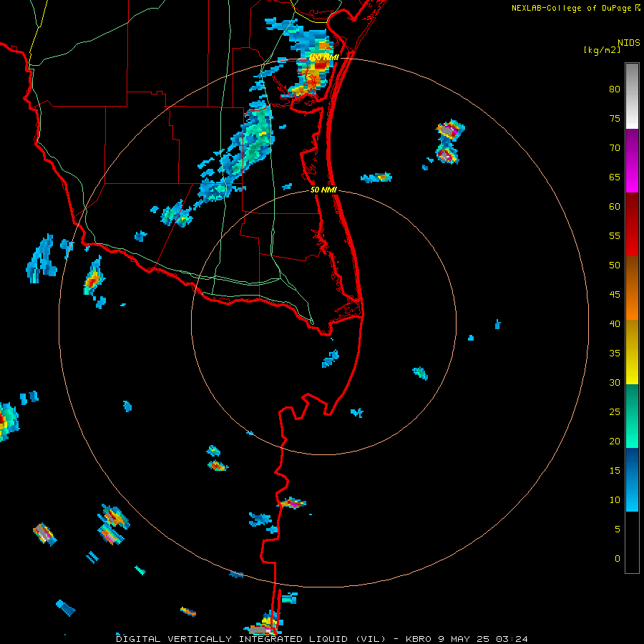Select the 15 value on the VIL scale
This screenshot has width=644, height=644.
(615, 471)
